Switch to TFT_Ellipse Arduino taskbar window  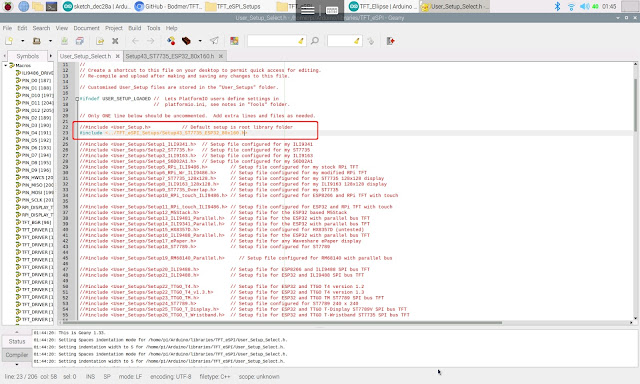[x=383, y=6]
